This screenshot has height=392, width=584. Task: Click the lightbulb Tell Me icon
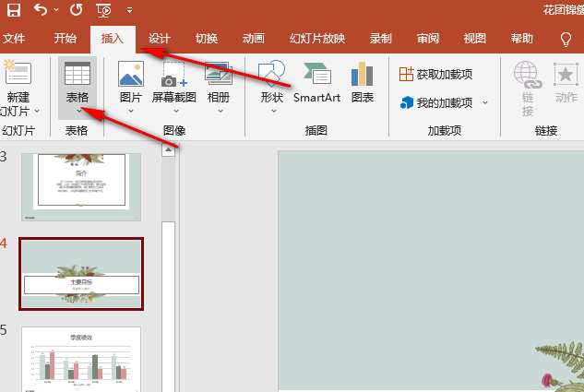click(566, 39)
